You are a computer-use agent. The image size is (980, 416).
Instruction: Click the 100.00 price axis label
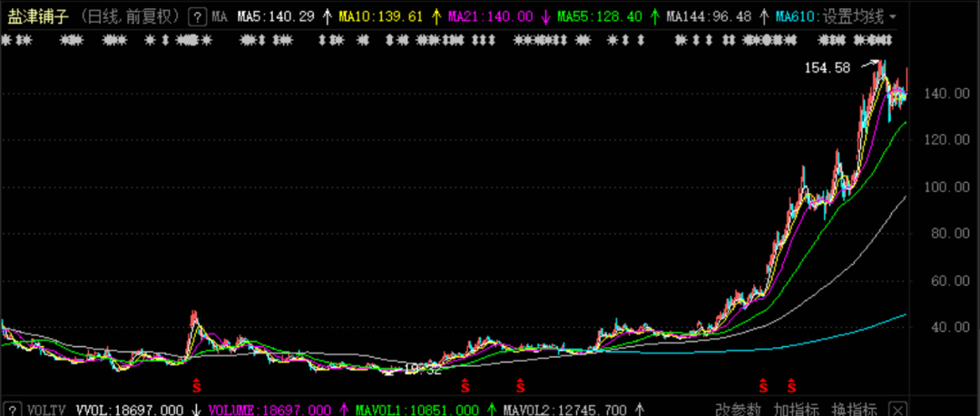(946, 188)
